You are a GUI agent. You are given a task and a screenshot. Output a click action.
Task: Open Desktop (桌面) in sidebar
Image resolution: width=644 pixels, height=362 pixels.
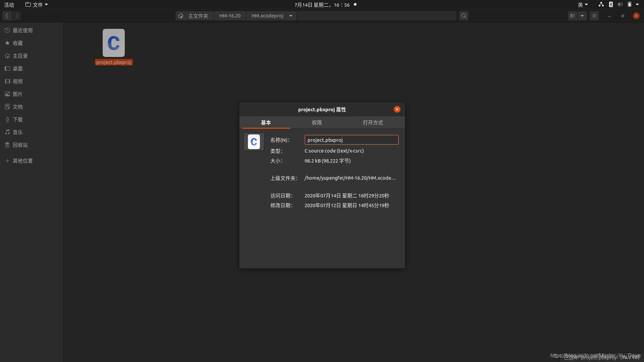pyautogui.click(x=32, y=69)
